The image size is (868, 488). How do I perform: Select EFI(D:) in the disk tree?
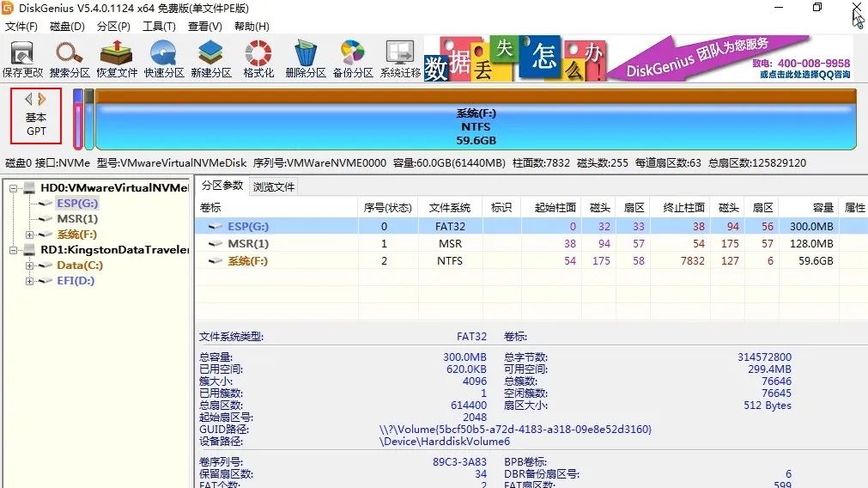pos(76,281)
